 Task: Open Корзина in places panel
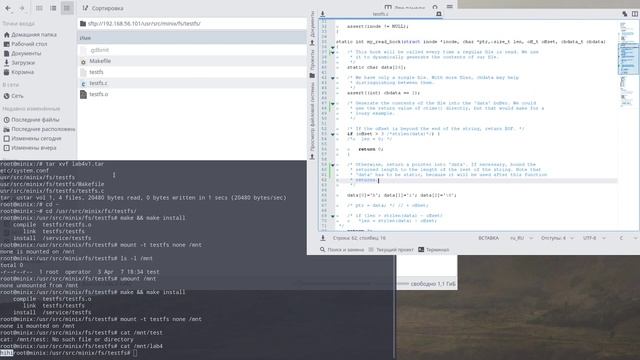pyautogui.click(x=19, y=72)
